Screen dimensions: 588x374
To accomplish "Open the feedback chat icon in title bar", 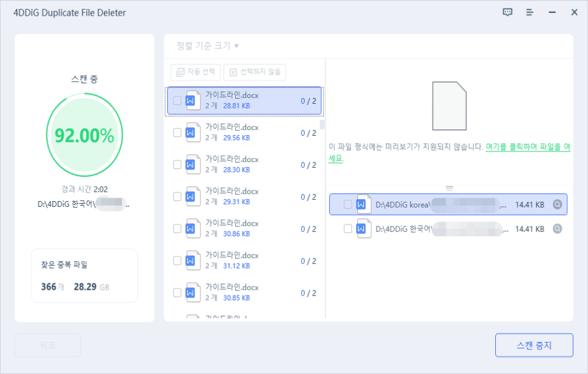I will (508, 12).
